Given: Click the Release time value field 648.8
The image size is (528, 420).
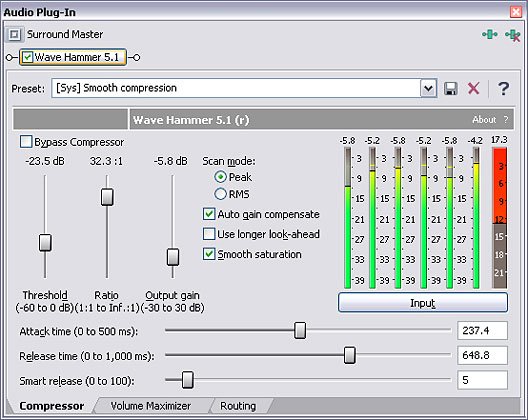Looking at the screenshot, I should click(482, 355).
